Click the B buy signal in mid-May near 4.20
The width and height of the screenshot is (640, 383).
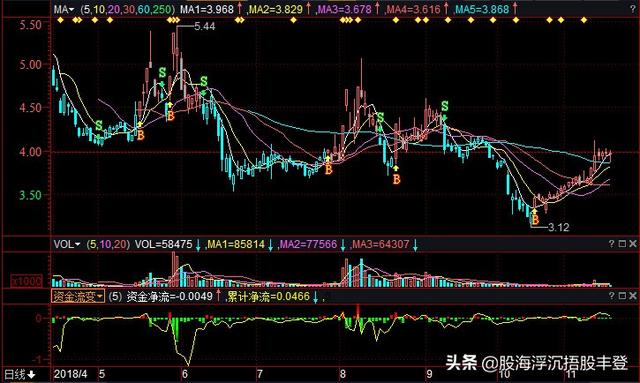click(x=141, y=135)
